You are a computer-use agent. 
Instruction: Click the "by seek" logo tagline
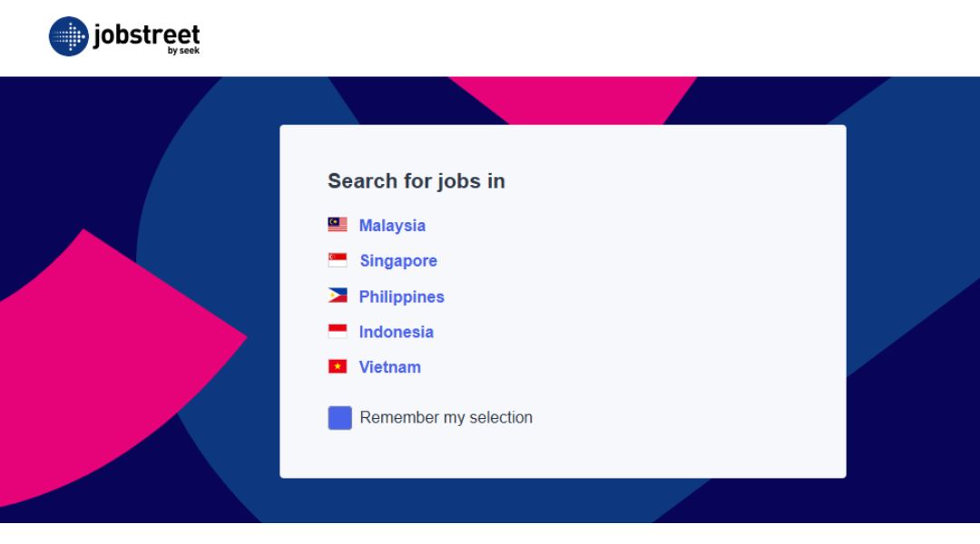click(183, 51)
